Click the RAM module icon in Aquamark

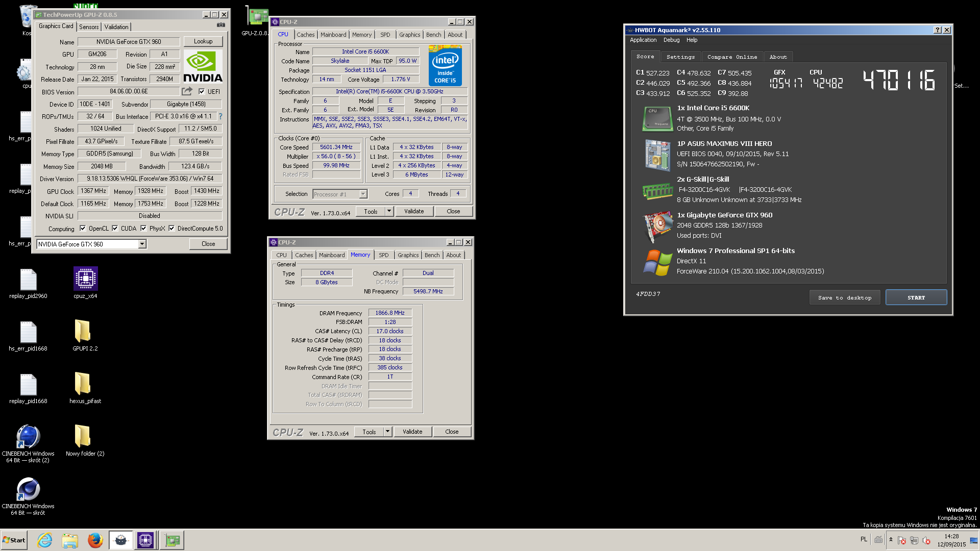point(657,191)
